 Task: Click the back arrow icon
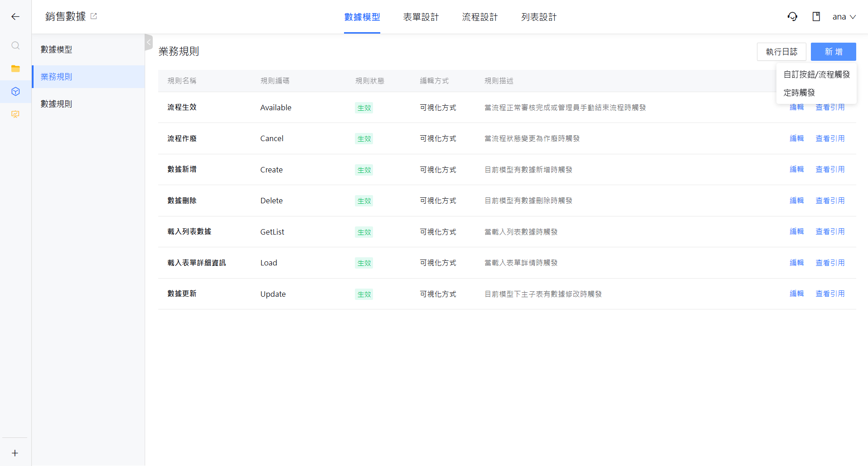15,17
